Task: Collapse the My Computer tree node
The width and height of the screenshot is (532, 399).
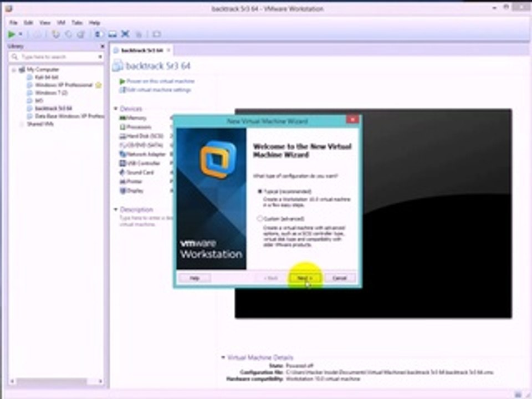Action: [14, 70]
